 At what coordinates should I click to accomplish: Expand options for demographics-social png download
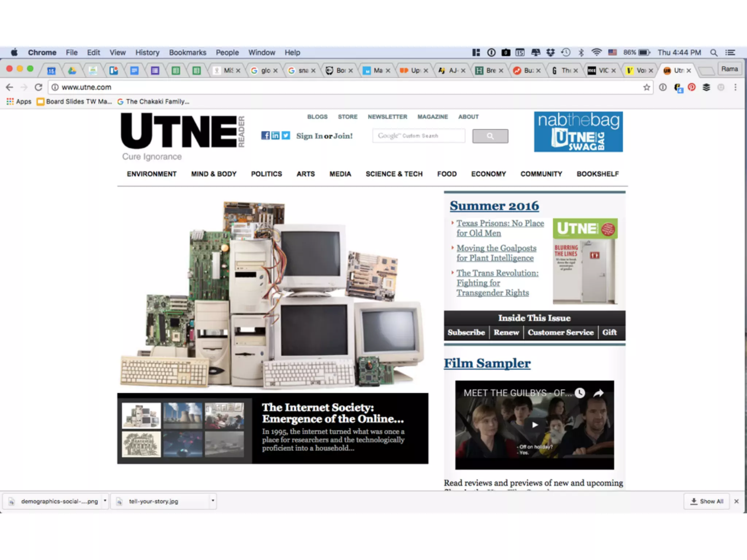[105, 501]
